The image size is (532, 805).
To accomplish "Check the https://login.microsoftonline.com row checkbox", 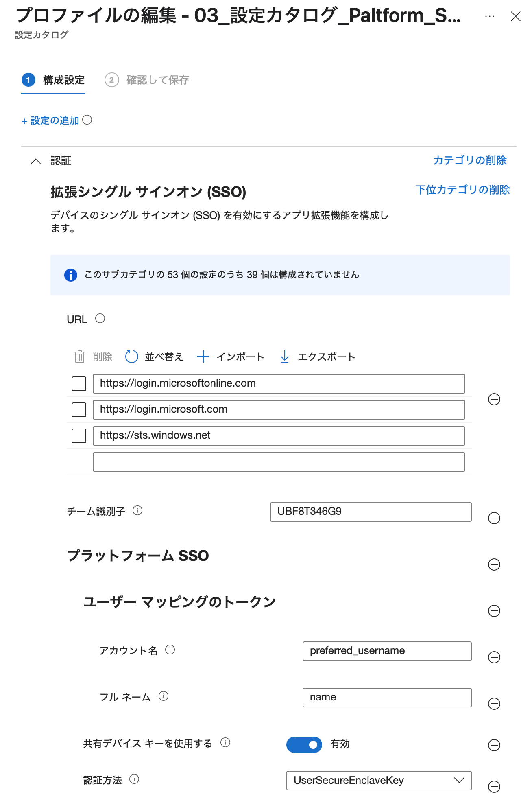I will coord(78,383).
